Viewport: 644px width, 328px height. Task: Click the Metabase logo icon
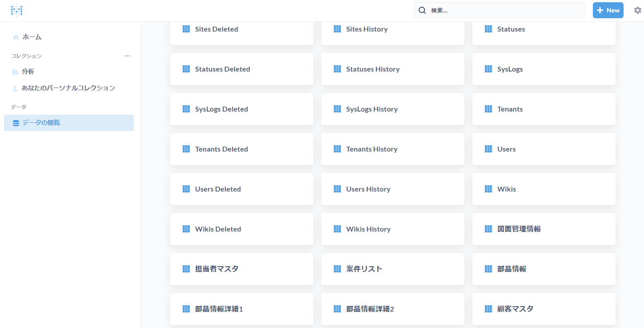click(x=16, y=10)
